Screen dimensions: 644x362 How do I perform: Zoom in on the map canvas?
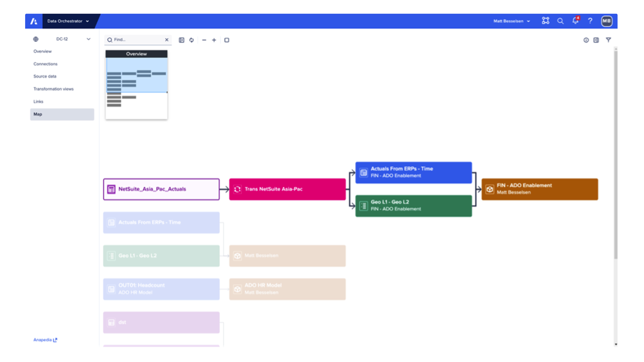[214, 40]
